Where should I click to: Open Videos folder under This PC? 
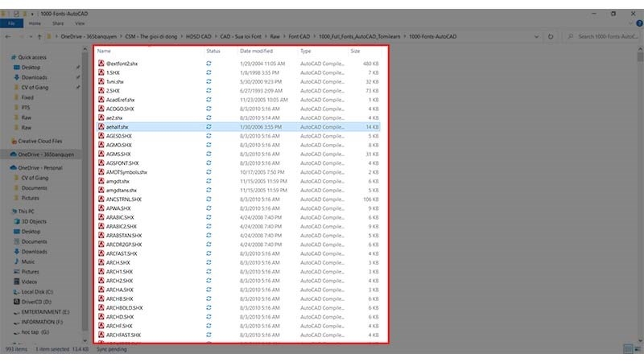click(x=29, y=282)
